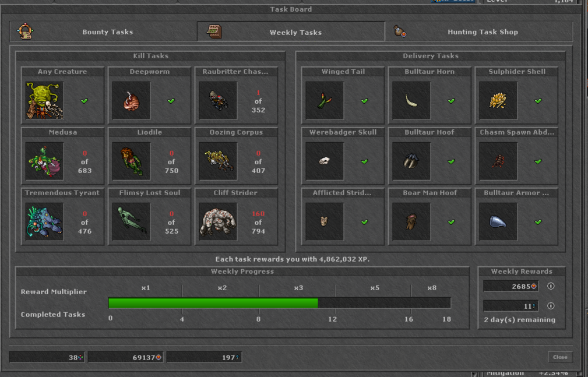Click the Delivery Tasks section header
Screen dimensions: 588x377
pyautogui.click(x=431, y=56)
